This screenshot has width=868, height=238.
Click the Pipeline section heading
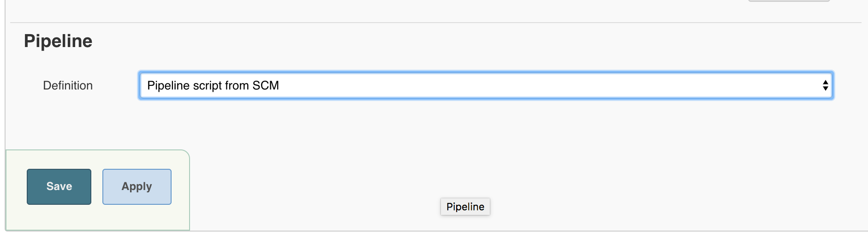(x=58, y=41)
